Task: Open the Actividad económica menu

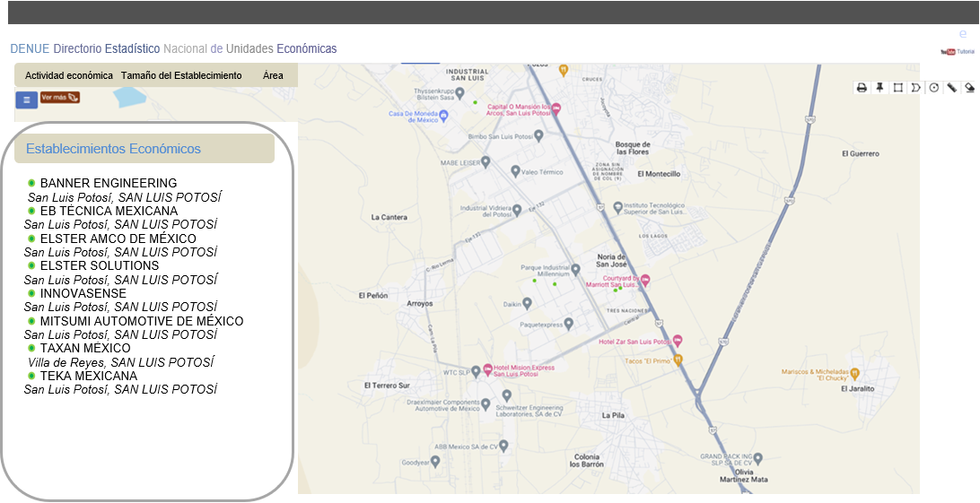Action: (69, 75)
